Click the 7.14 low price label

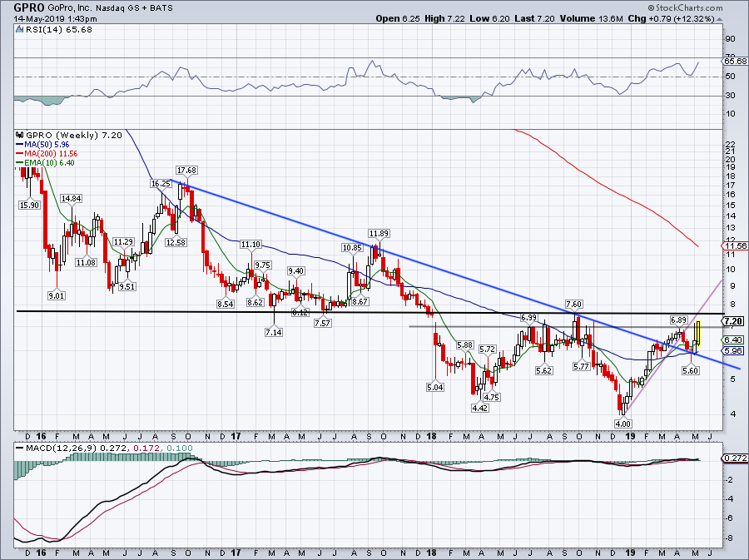tap(274, 332)
